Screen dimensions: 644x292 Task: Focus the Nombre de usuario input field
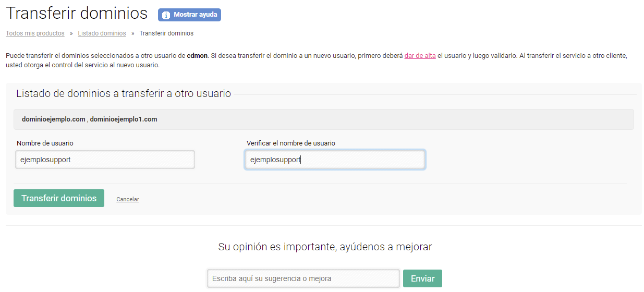(105, 160)
